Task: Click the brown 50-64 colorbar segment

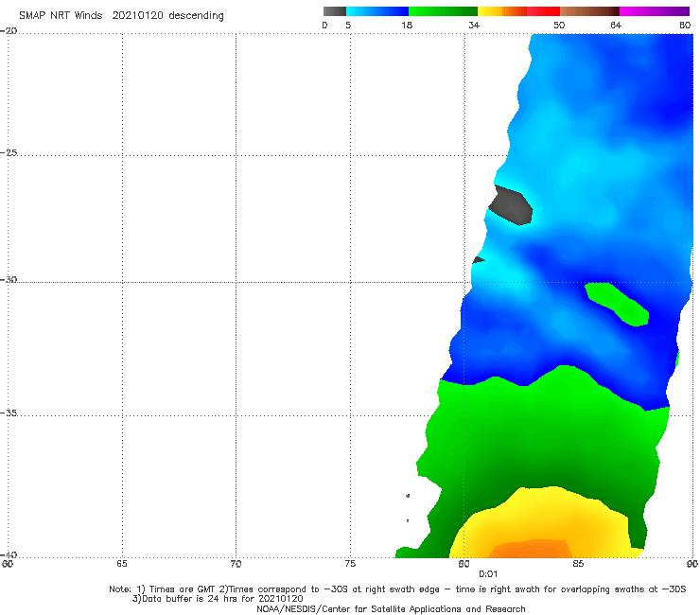Action: click(589, 11)
